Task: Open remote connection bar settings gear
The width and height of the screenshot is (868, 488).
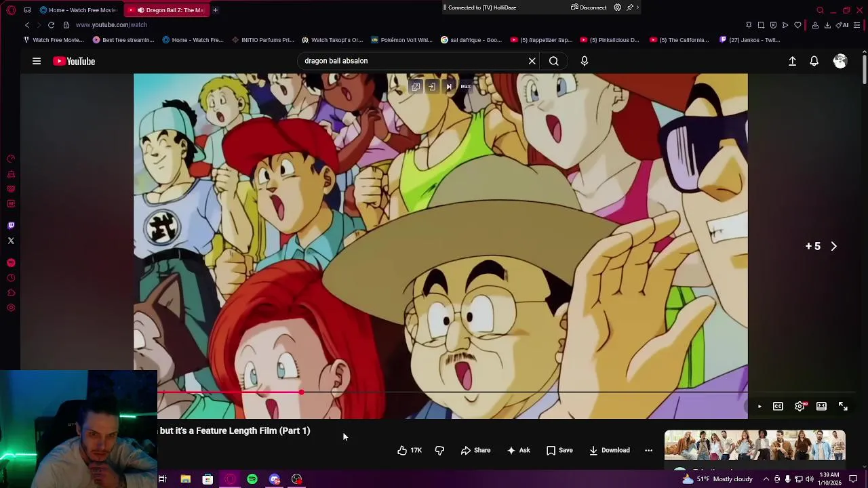Action: (617, 7)
